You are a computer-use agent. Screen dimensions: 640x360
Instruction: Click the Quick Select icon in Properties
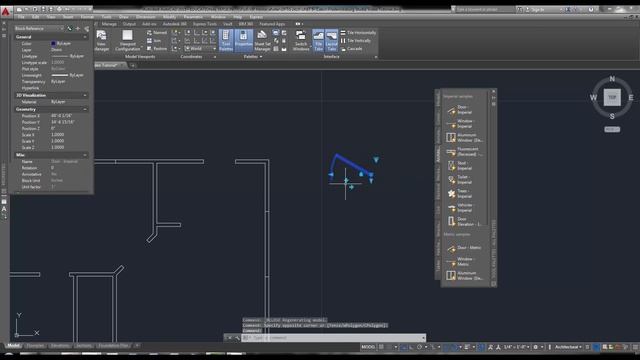(x=87, y=29)
